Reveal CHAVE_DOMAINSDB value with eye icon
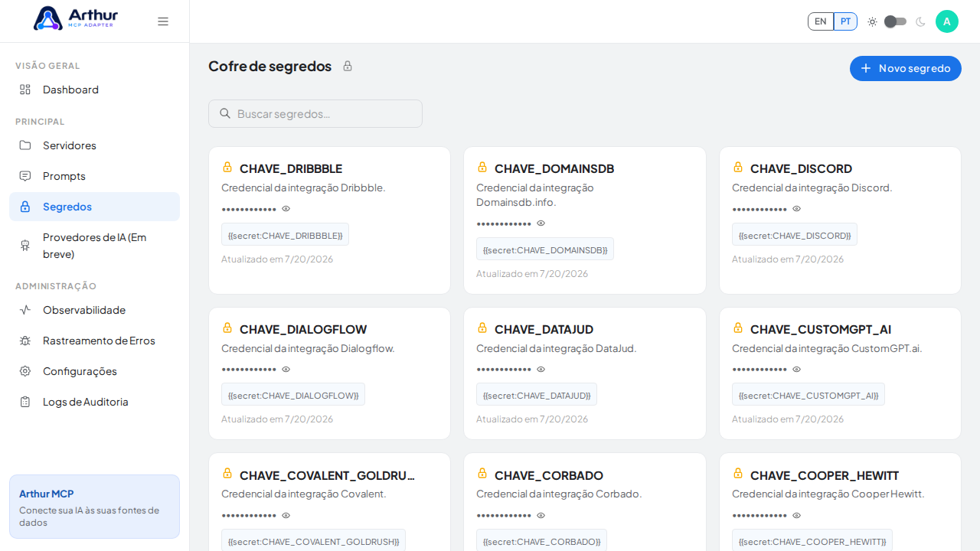The width and height of the screenshot is (980, 551). click(541, 223)
